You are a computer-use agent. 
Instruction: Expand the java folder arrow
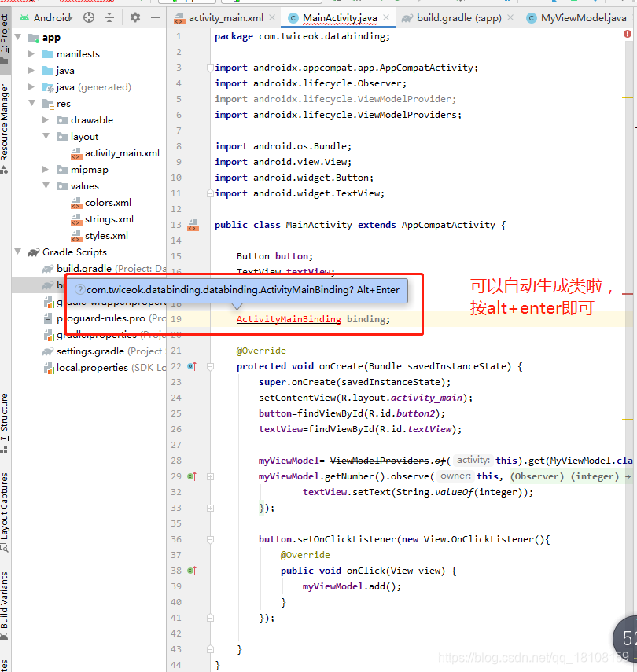pyautogui.click(x=31, y=70)
